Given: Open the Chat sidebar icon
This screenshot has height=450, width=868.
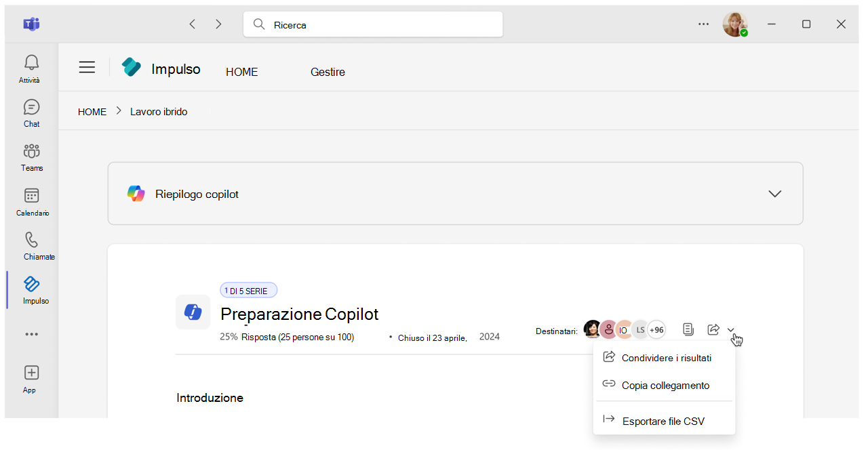Looking at the screenshot, I should point(31,107).
